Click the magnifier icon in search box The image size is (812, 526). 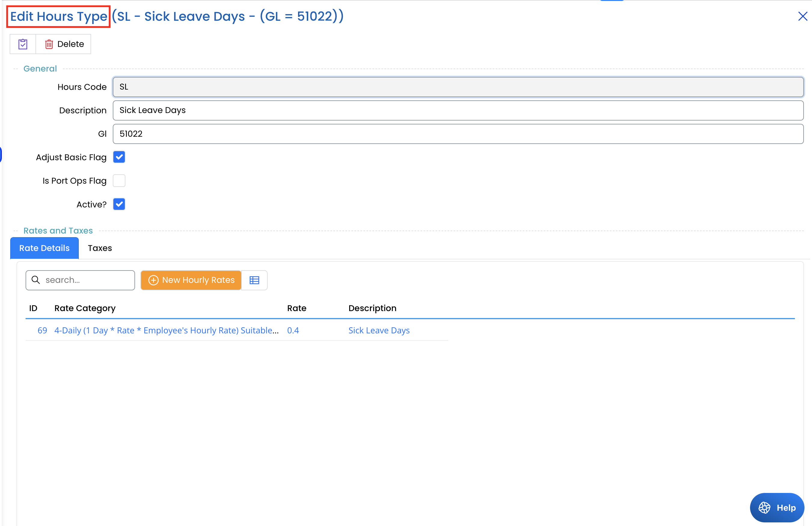35,280
